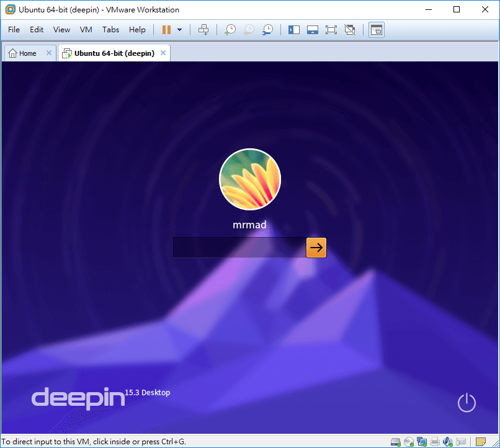Take a snapshot of the virtual machine
Image resolution: width=500 pixels, height=448 pixels.
230,30
